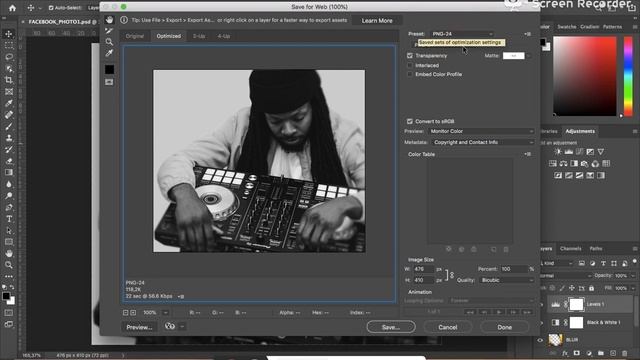Switch to the Original tab
Image resolution: width=640 pixels, height=360 pixels.
[135, 36]
